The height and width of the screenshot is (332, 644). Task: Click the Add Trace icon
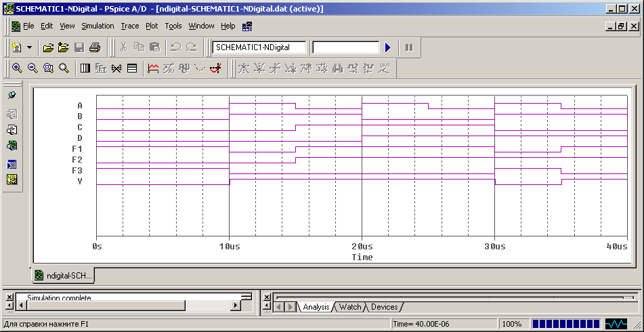click(153, 68)
